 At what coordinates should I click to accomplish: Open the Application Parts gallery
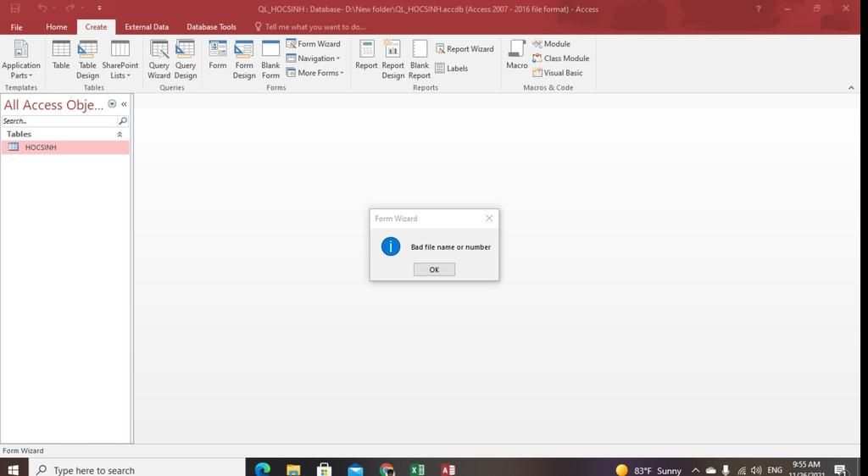tap(21, 59)
